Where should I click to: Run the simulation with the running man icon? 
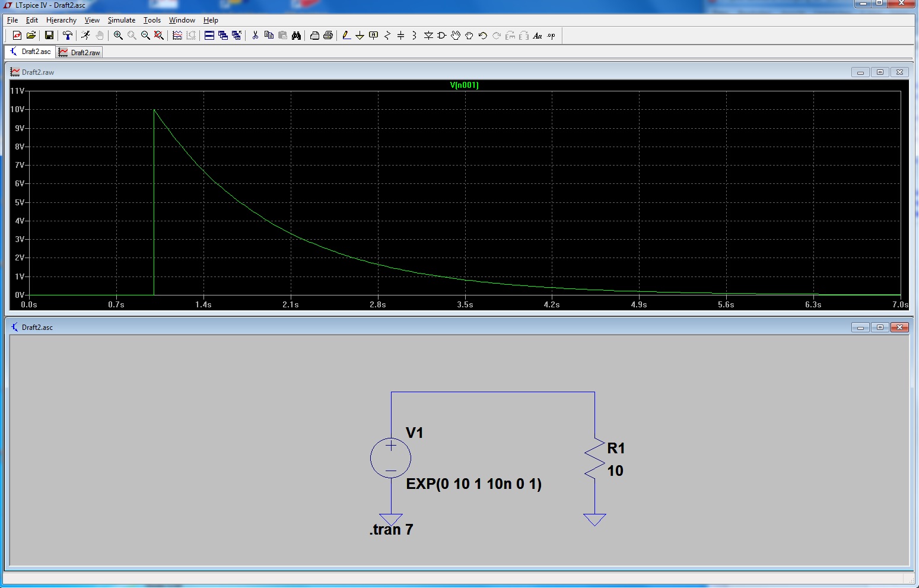[x=86, y=36]
